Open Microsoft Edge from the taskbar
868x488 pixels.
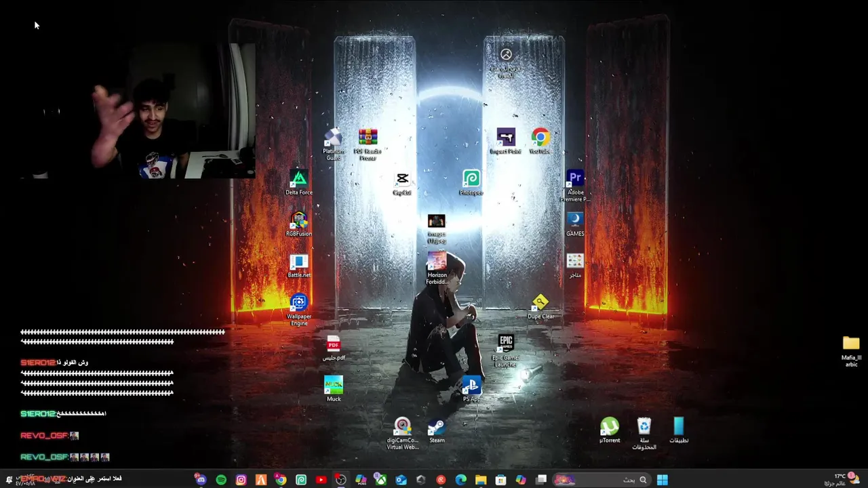[461, 480]
